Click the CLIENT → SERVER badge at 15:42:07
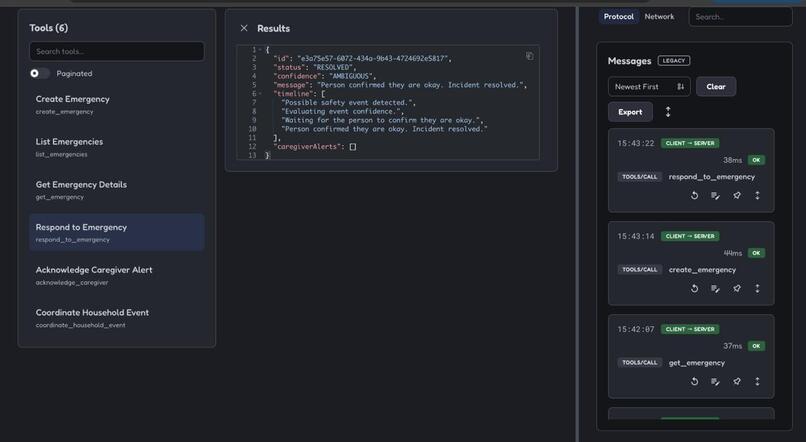The image size is (806, 442). (690, 329)
